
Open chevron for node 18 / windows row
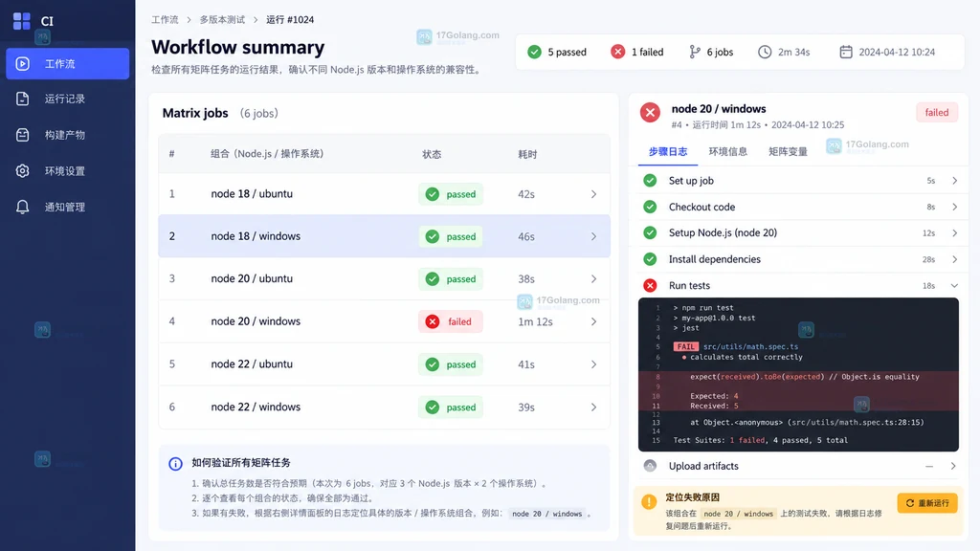[593, 237]
